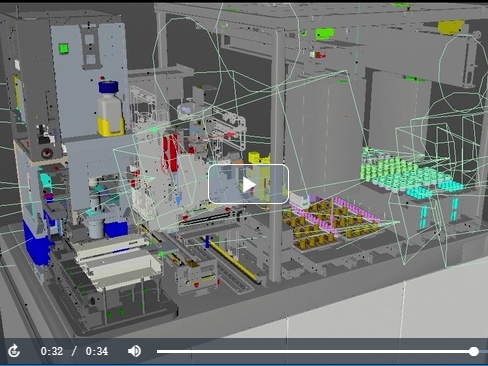Click the red component on the central gantry
Screen dimensions: 488x366
click(170, 153)
